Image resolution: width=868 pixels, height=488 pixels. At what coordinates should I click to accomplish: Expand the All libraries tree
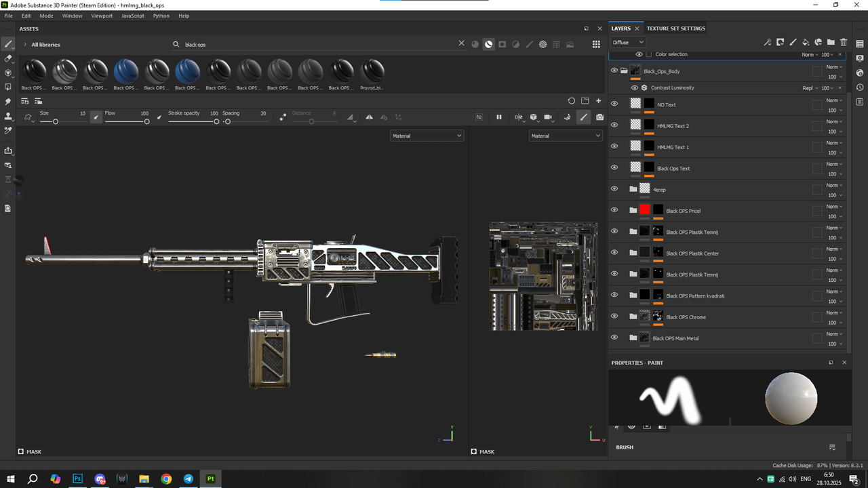click(25, 44)
